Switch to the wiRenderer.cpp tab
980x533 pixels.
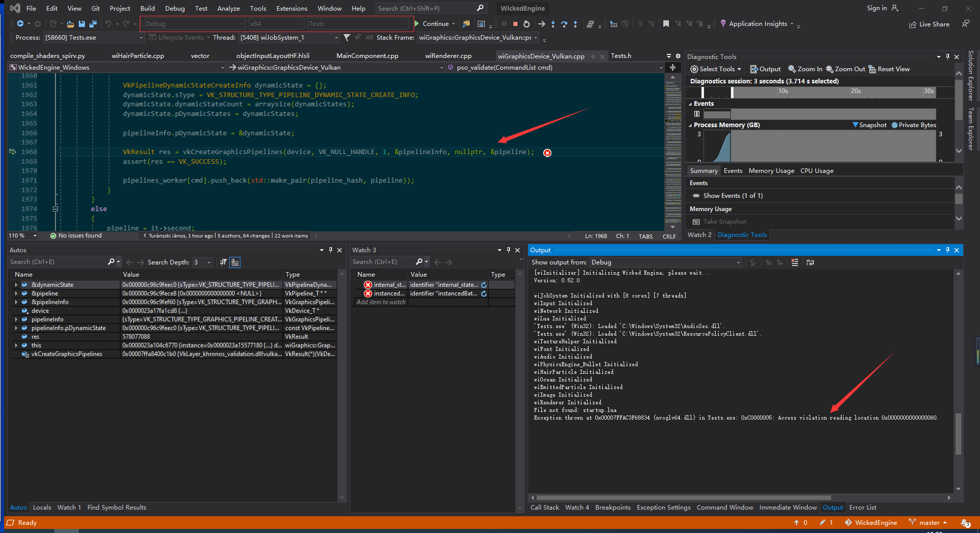tap(448, 56)
